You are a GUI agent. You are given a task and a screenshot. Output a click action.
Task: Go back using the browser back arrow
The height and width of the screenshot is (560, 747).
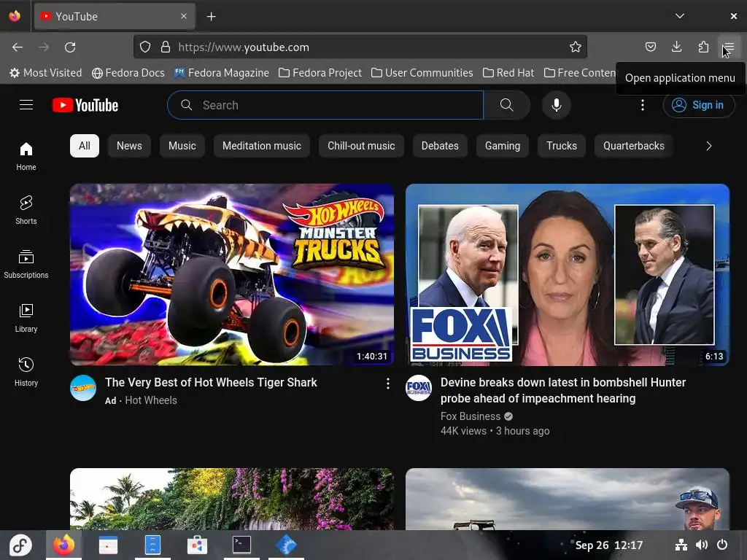point(18,47)
